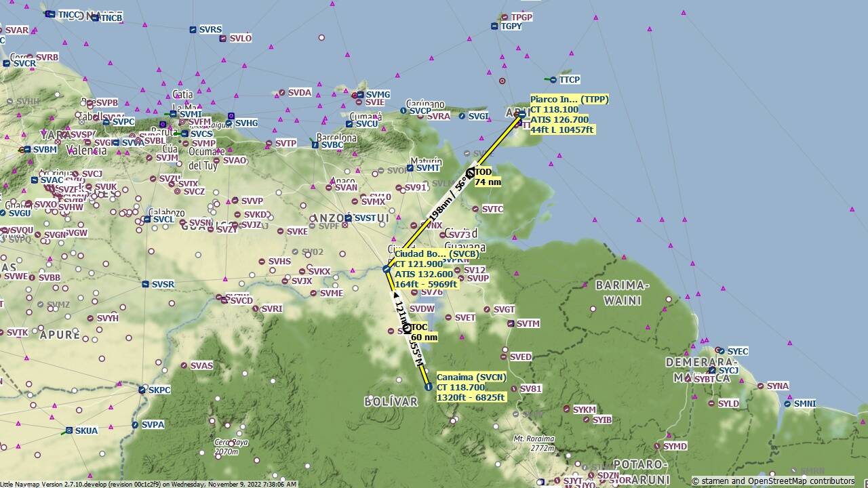Click the SVCU airport icon near Cumana
Image resolution: width=868 pixels, height=488 pixels.
point(349,124)
